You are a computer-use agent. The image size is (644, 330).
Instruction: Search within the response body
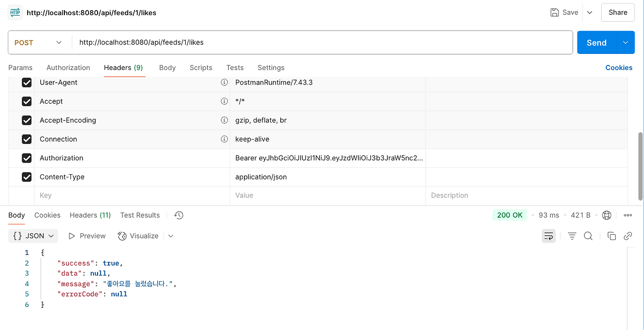[588, 236]
